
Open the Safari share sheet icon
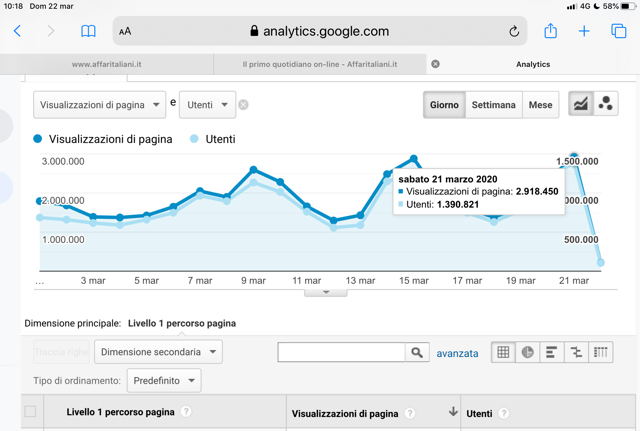point(551,31)
